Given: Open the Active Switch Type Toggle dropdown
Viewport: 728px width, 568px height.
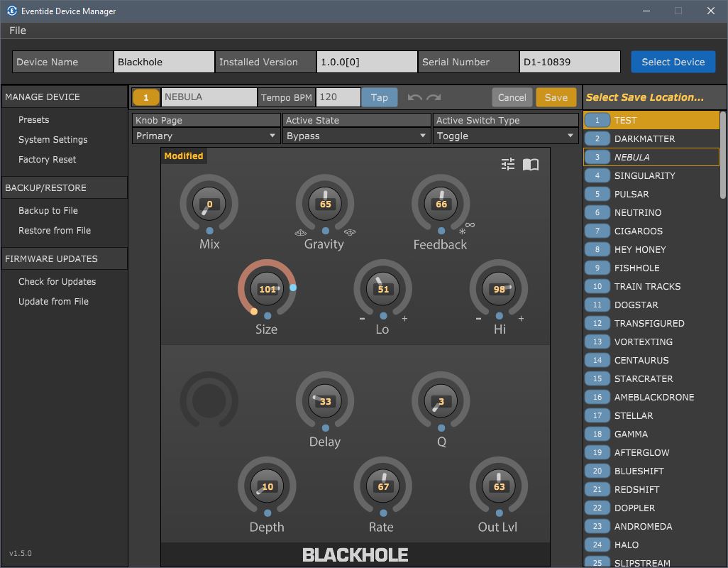Looking at the screenshot, I should pos(506,136).
